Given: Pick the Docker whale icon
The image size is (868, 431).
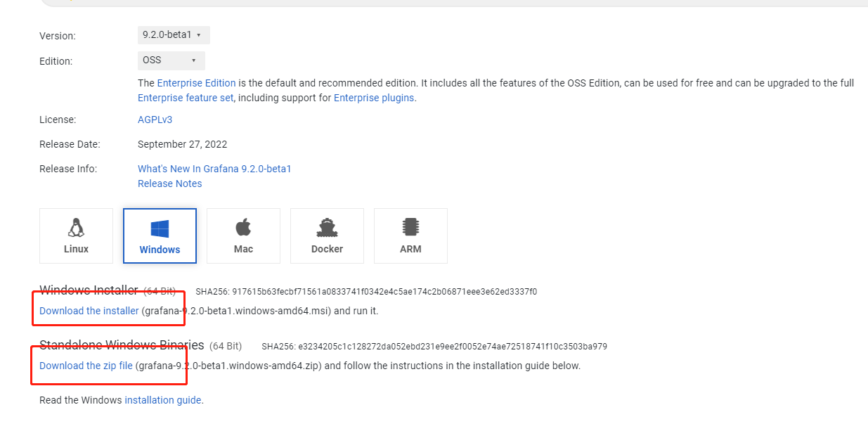Looking at the screenshot, I should pos(327,227).
